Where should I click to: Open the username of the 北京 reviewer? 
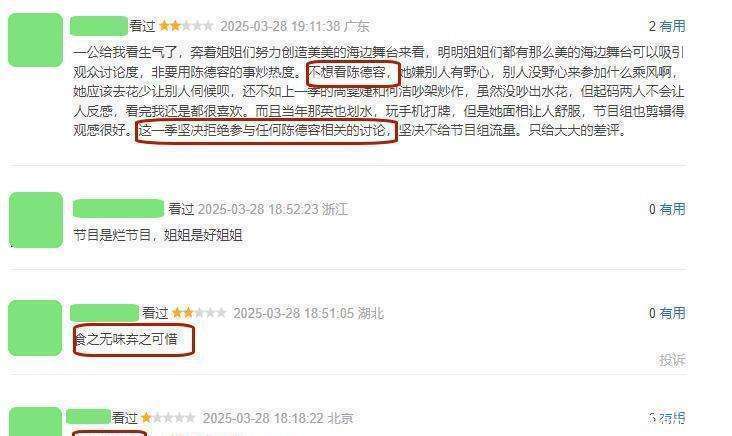pos(89,416)
